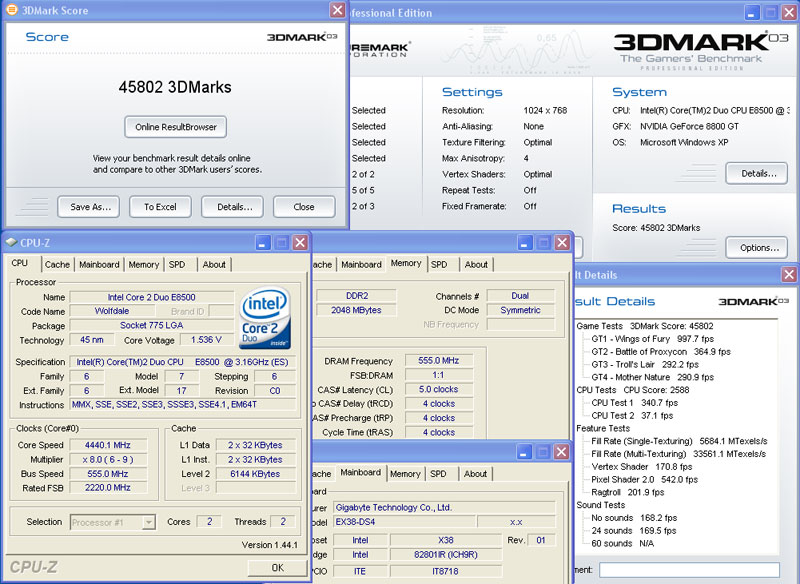Click Game Tests 3DMark Score node
The image size is (800, 584).
(645, 326)
